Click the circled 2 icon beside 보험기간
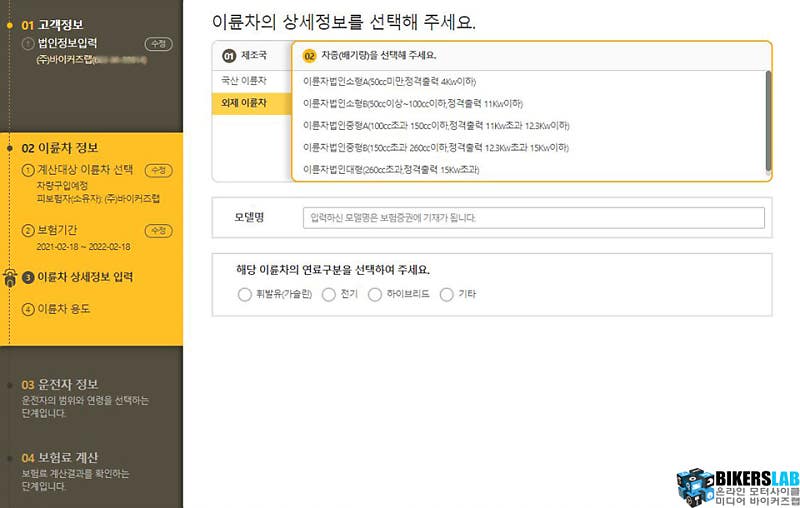The height and width of the screenshot is (508, 800). [28, 231]
